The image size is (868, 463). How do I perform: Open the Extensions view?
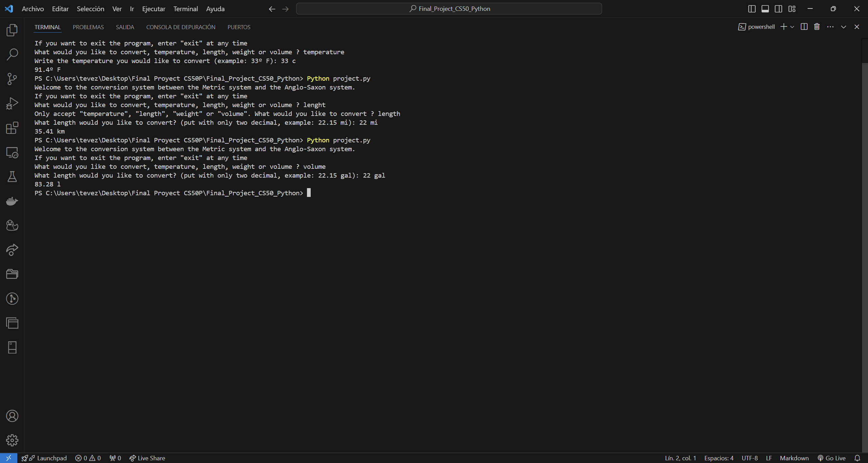pos(12,128)
